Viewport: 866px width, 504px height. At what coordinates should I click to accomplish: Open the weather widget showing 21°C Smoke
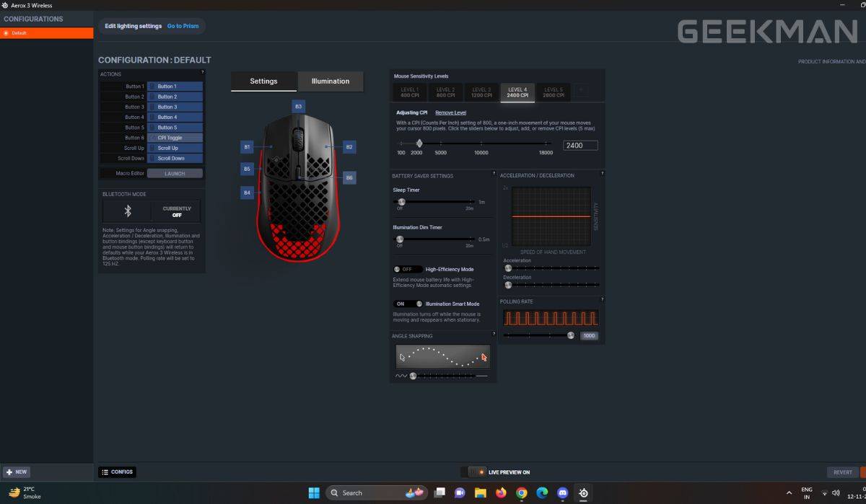click(25, 493)
